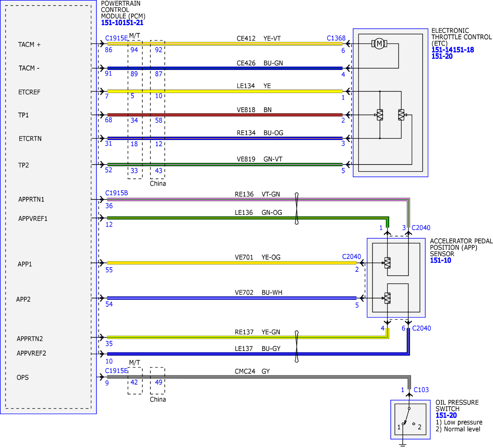The width and height of the screenshot is (493, 448).
Task: Click the RE137 YE-GN wire label
Action: pos(257,332)
